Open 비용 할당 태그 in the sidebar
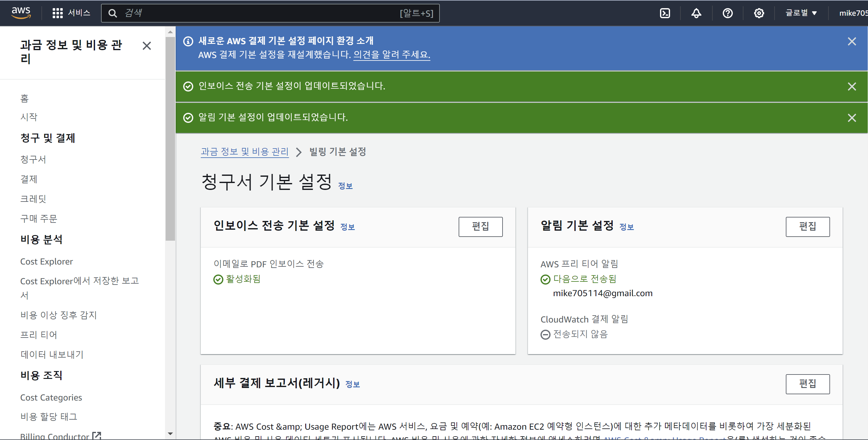 click(49, 417)
